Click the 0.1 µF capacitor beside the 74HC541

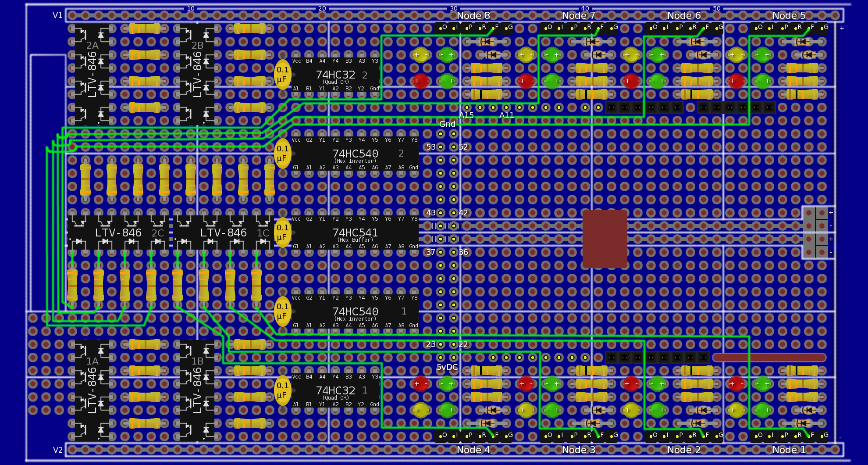click(x=282, y=232)
